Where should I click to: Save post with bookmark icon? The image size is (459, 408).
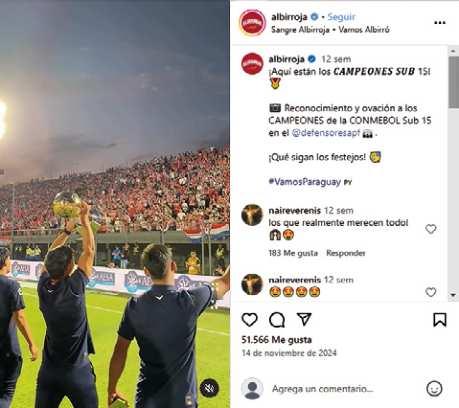(x=440, y=320)
